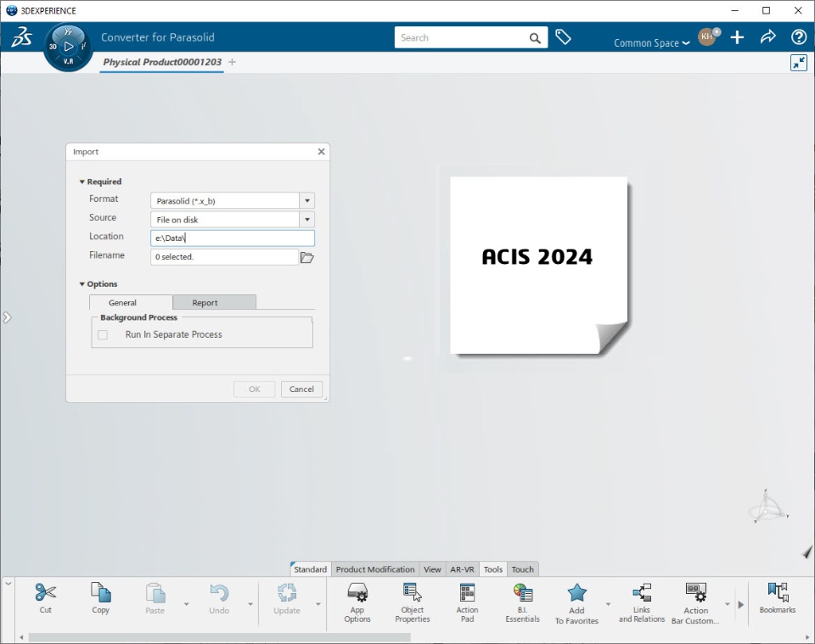Open the Format dropdown

click(307, 200)
